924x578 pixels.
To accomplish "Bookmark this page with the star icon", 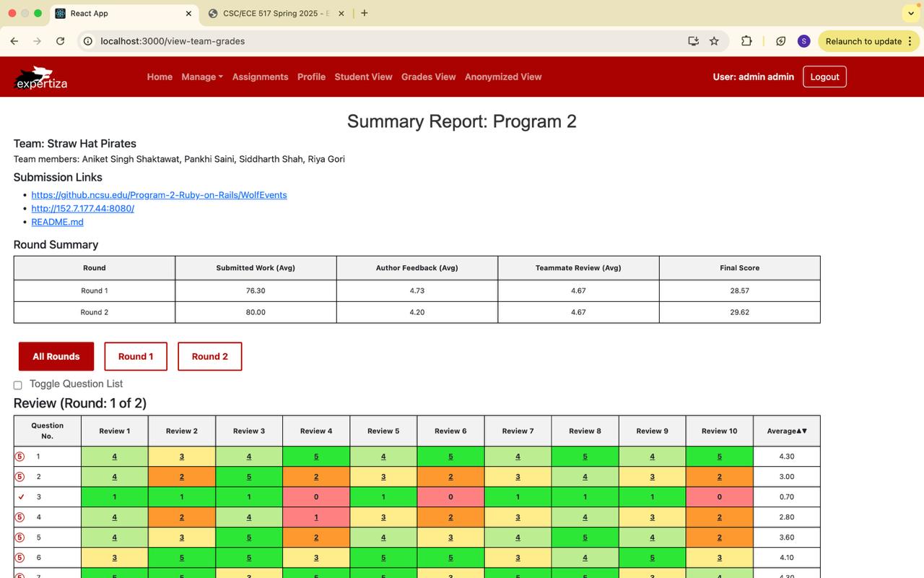I will (714, 41).
